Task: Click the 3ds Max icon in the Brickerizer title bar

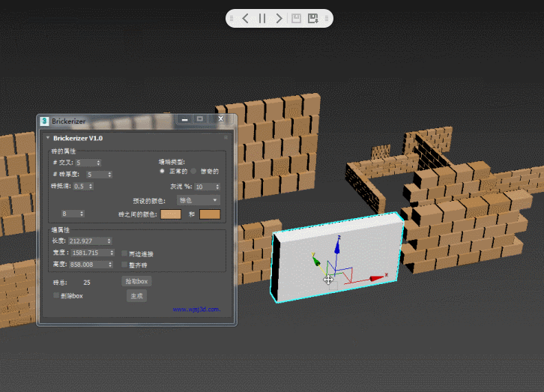Action: (45, 120)
